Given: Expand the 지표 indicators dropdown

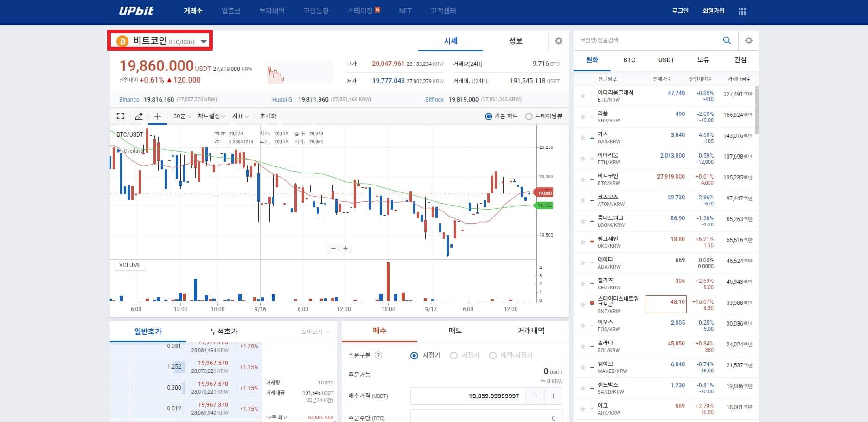Looking at the screenshot, I should [x=240, y=116].
